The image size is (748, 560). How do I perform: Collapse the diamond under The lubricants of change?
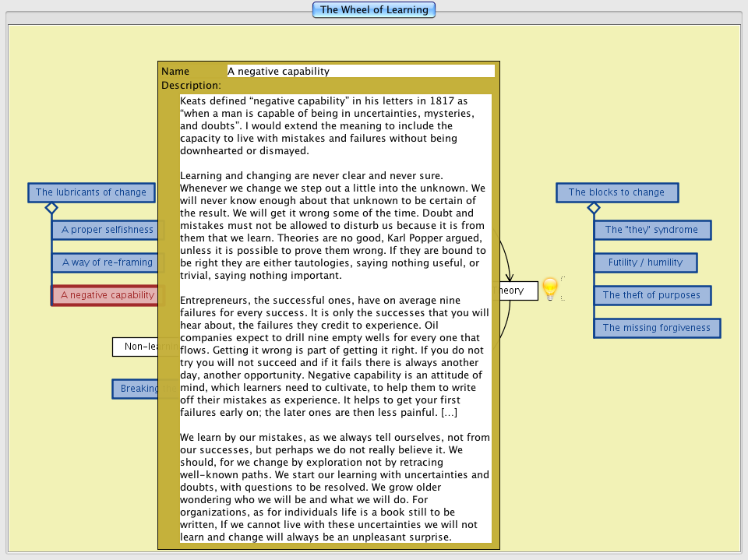[51, 208]
